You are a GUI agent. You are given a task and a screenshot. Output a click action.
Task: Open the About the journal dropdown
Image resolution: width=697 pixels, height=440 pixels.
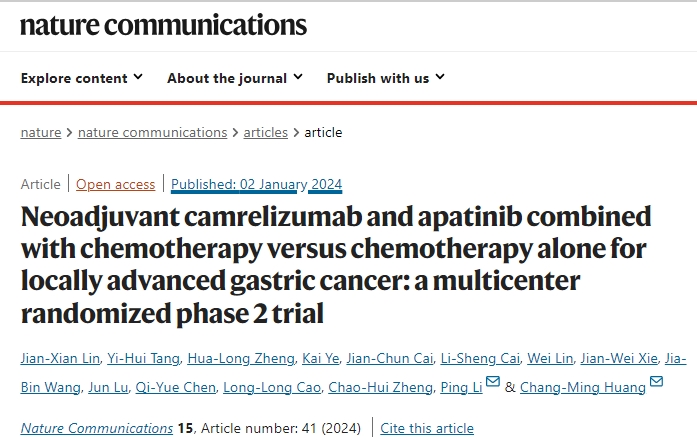coord(235,78)
